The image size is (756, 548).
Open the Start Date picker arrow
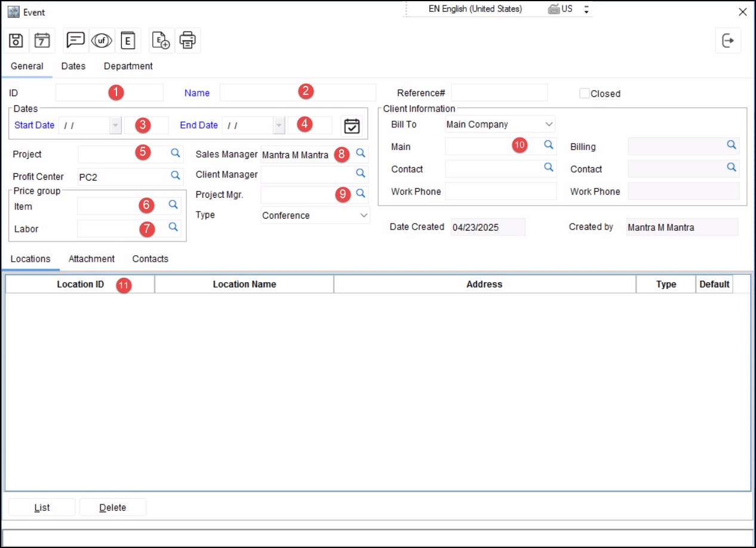(x=116, y=125)
